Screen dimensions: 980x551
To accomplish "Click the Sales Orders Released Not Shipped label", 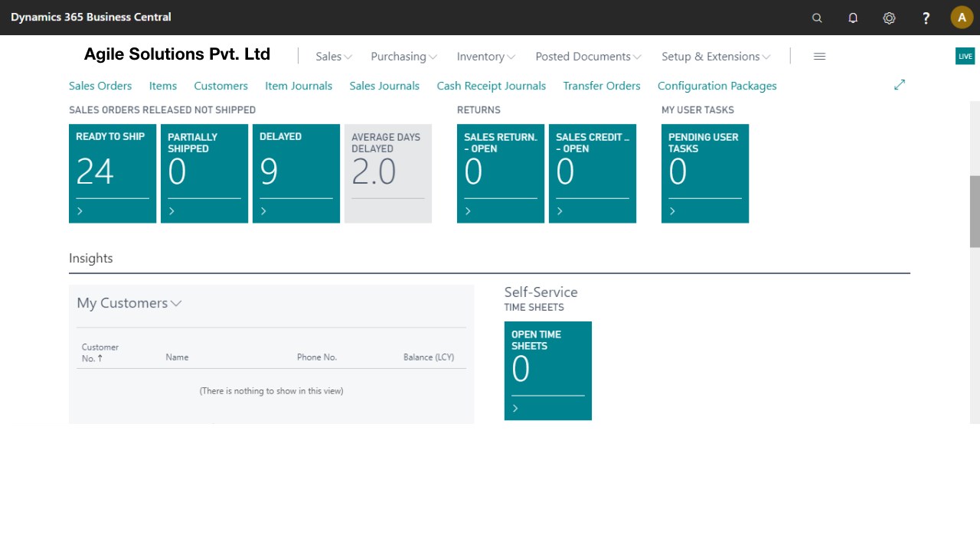I will (162, 110).
